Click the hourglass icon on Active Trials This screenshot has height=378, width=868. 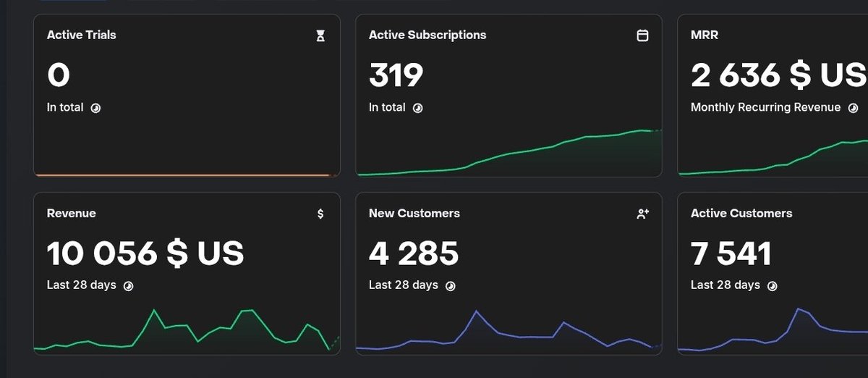tap(320, 36)
